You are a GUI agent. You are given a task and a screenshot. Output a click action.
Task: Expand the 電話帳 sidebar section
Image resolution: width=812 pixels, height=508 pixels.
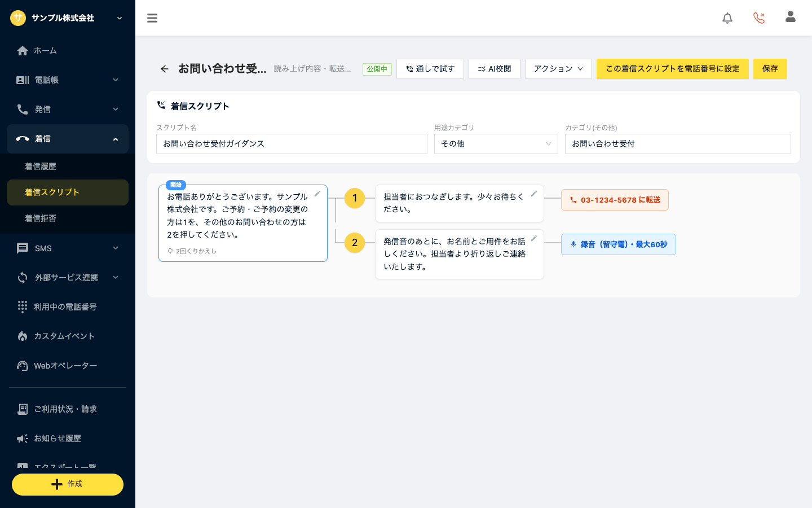[x=68, y=80]
